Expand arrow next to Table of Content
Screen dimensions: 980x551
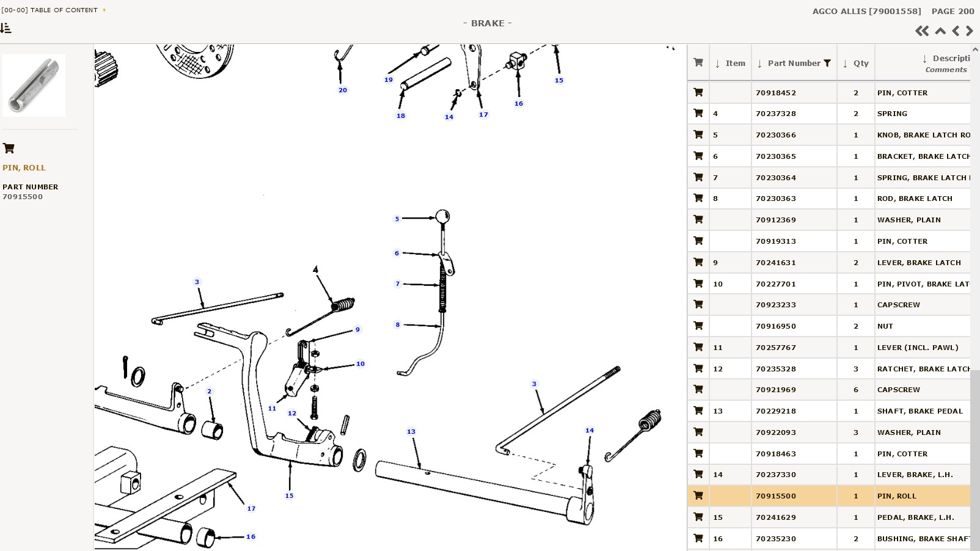click(x=104, y=10)
